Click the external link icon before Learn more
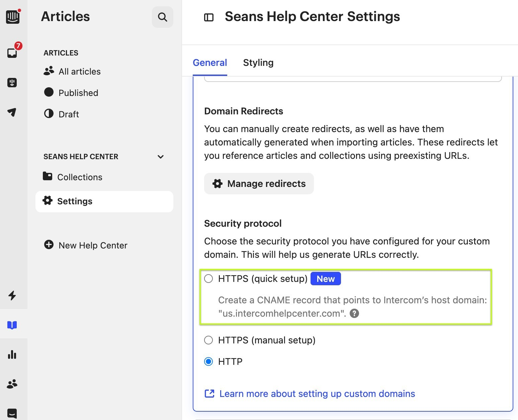The image size is (518, 420). click(x=209, y=394)
